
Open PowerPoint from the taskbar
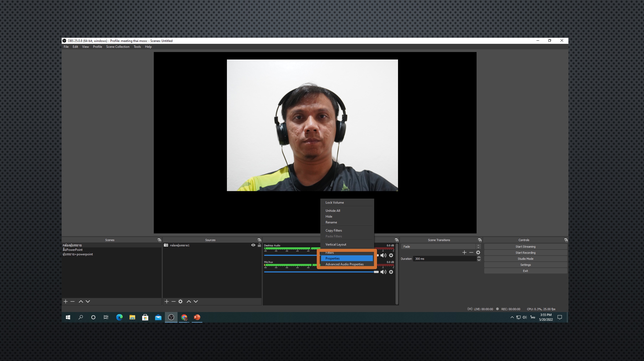(197, 317)
